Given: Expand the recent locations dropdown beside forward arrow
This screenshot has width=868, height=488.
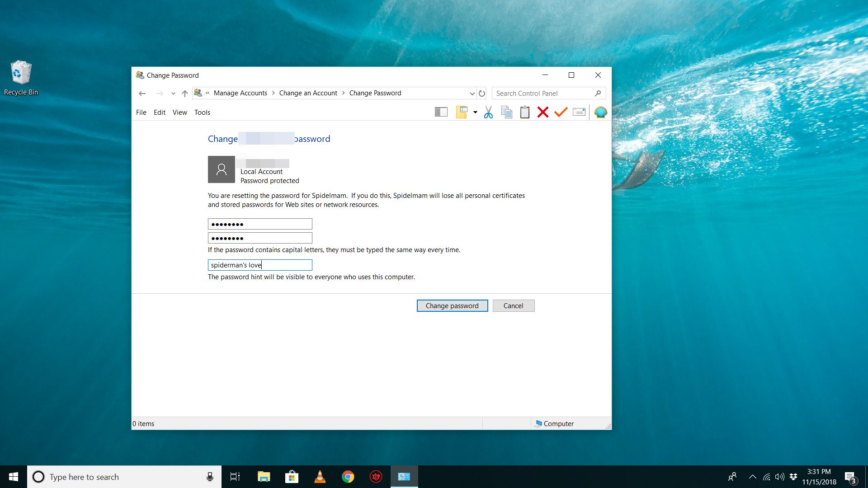Looking at the screenshot, I should pyautogui.click(x=173, y=94).
